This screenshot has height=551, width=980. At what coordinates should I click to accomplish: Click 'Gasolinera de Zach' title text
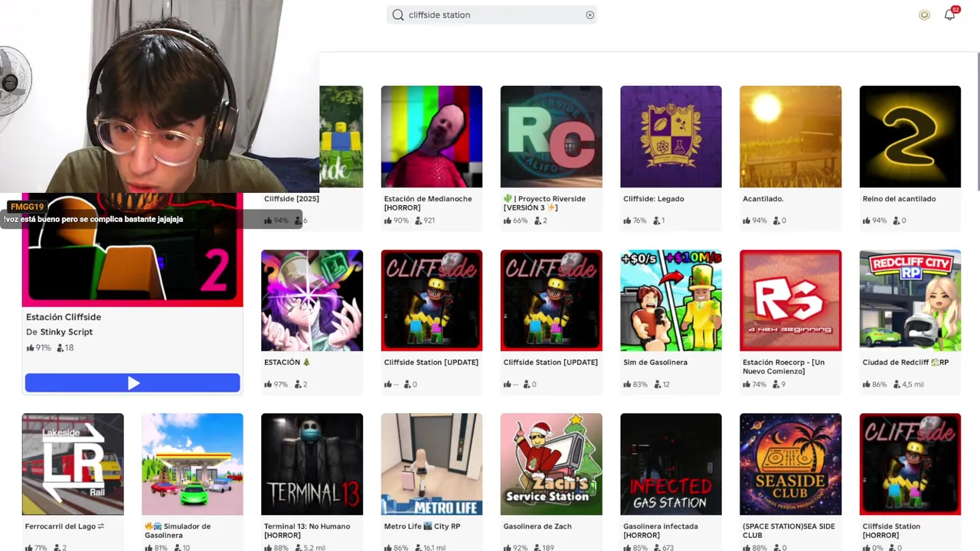click(x=537, y=527)
